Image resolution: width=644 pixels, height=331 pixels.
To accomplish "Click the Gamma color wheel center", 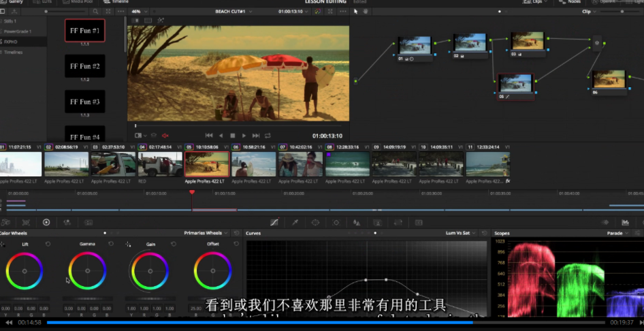I will point(88,271).
